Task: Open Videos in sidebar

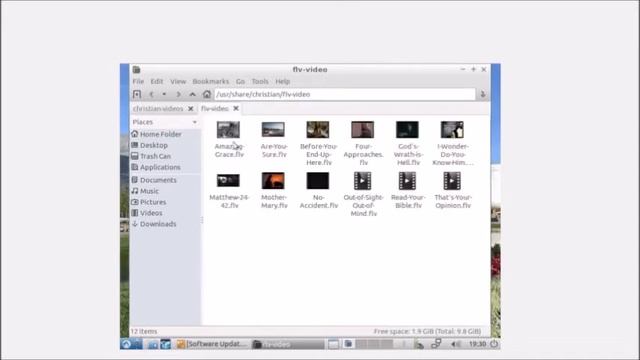Action: point(147,213)
